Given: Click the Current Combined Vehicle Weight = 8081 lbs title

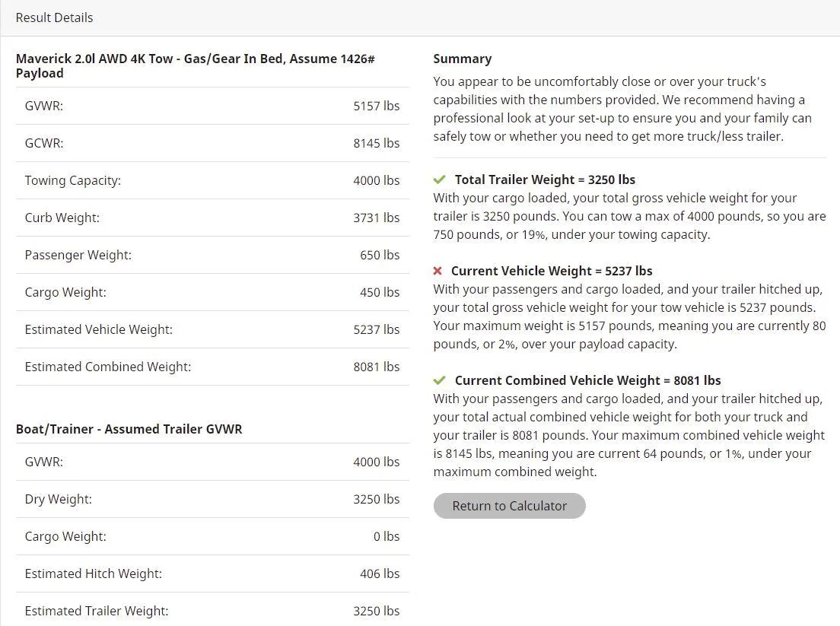Looking at the screenshot, I should [587, 380].
